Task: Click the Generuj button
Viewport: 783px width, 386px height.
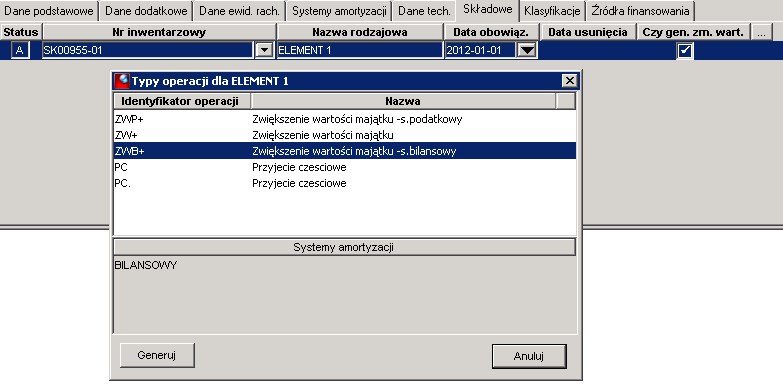Action: click(157, 356)
